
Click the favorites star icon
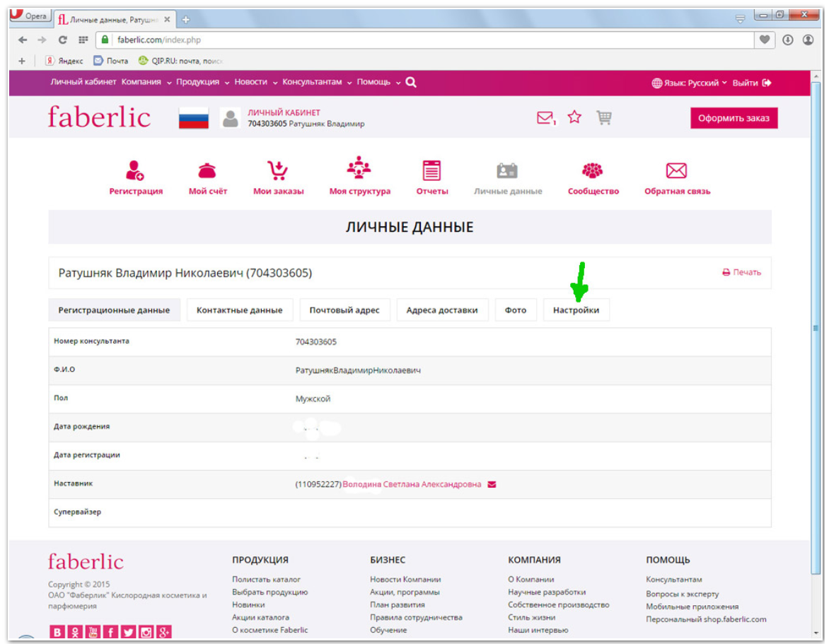coord(574,117)
